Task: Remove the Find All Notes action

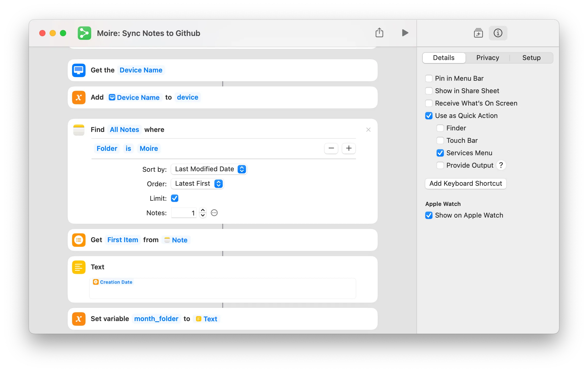Action: pyautogui.click(x=368, y=130)
